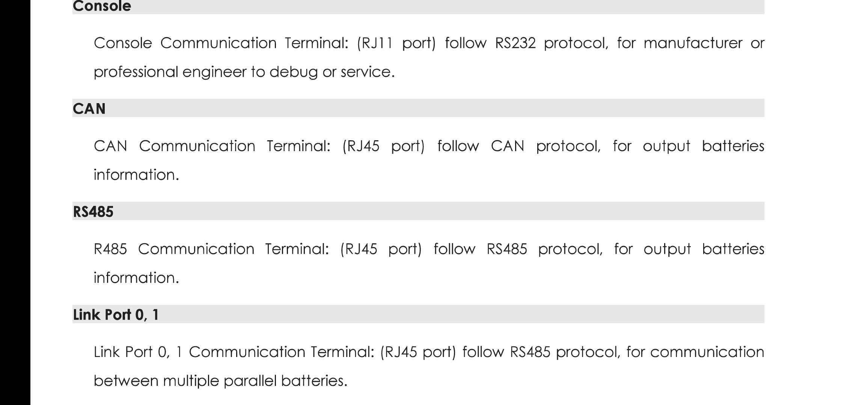This screenshot has width=868, height=405.
Task: Click the word "RS232"
Action: point(515,43)
